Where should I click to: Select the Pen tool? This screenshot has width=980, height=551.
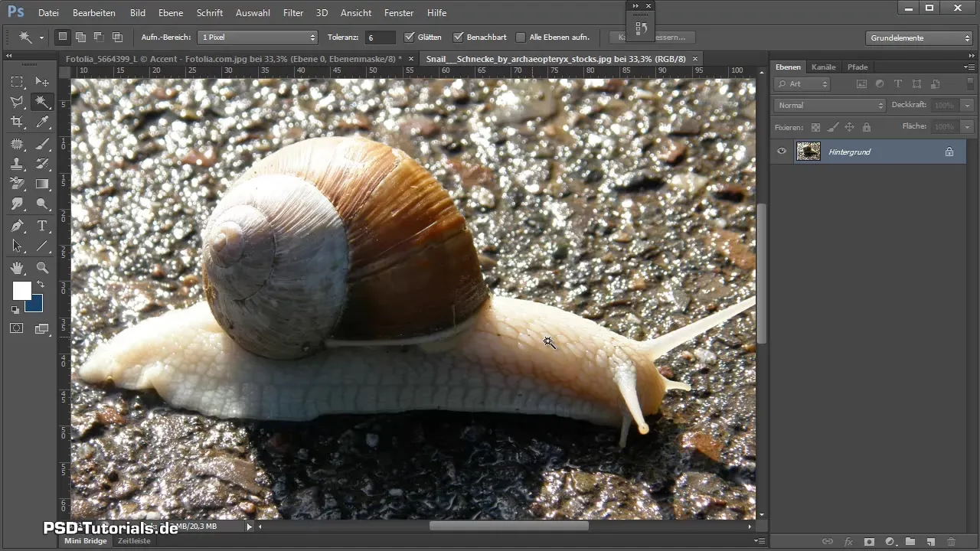tap(17, 226)
